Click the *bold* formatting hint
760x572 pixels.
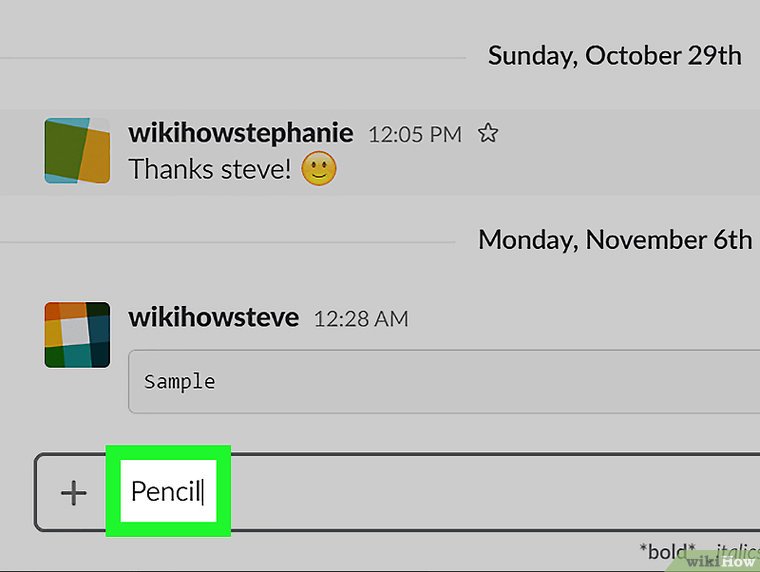point(667,551)
